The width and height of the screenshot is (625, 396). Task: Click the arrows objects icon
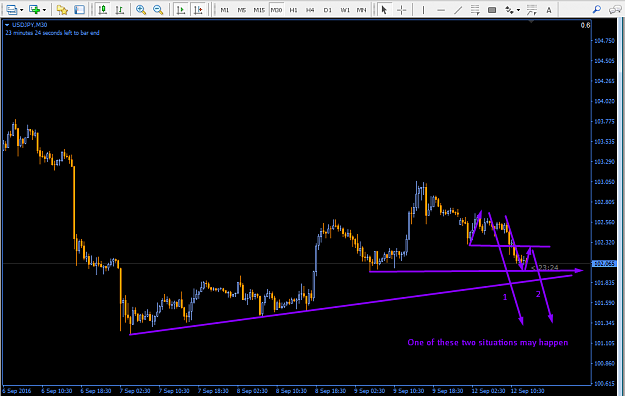[509, 10]
